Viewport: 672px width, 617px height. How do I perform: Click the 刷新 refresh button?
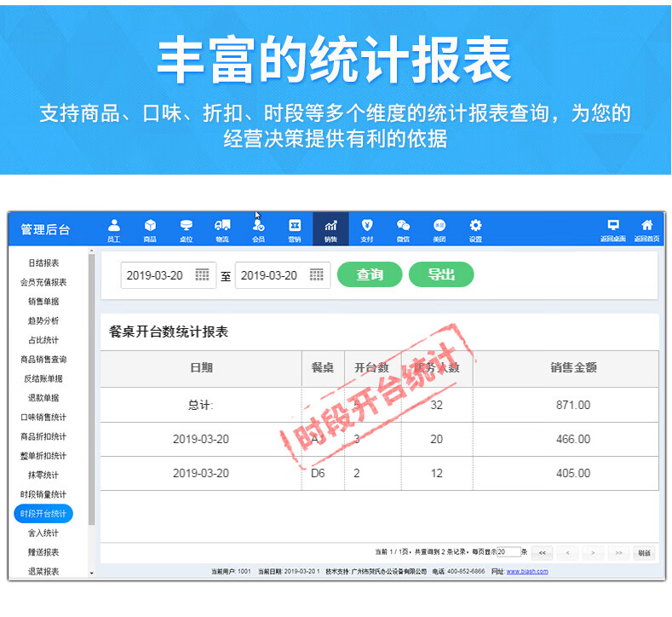(644, 553)
